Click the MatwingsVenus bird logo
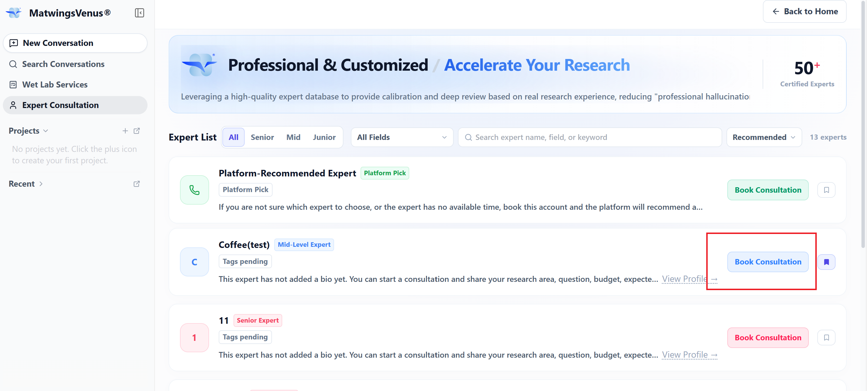The height and width of the screenshot is (391, 868). click(x=14, y=13)
